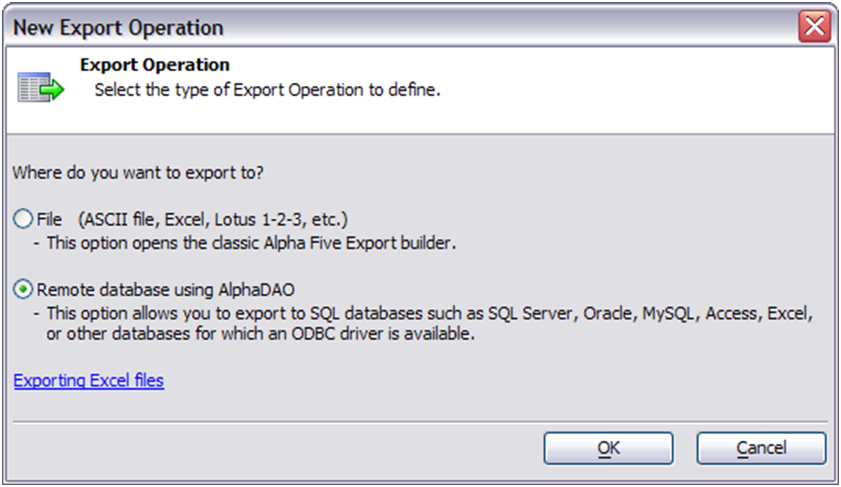Click the green arrow on the export icon
Image resolution: width=841 pixels, height=487 pixels.
pyautogui.click(x=53, y=90)
